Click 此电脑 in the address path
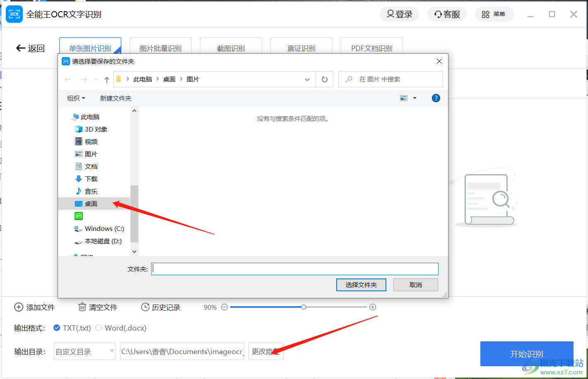The height and width of the screenshot is (379, 588). click(x=142, y=79)
